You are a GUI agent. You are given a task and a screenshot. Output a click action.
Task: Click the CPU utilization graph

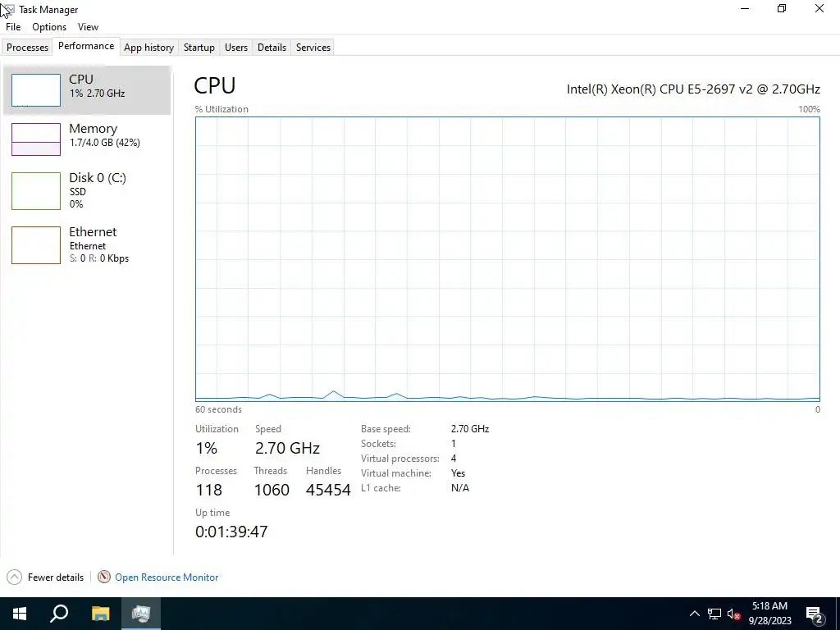(x=507, y=258)
